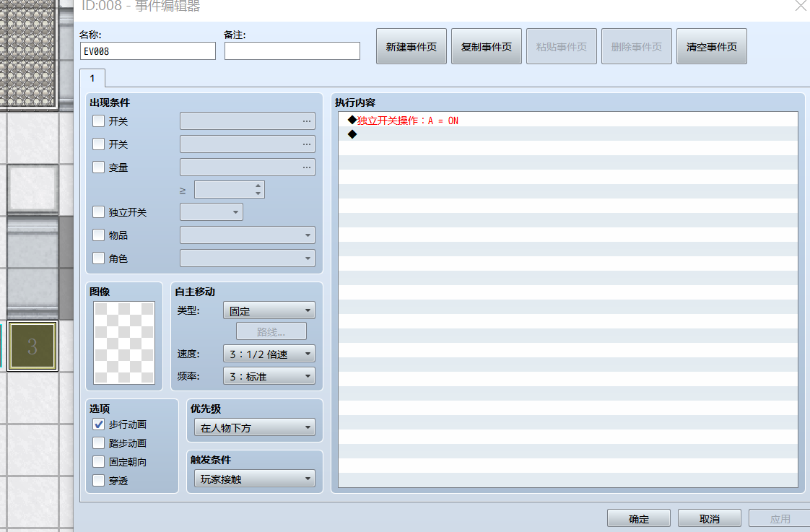Check the 固定朝向 option
This screenshot has width=810, height=532.
pos(98,461)
